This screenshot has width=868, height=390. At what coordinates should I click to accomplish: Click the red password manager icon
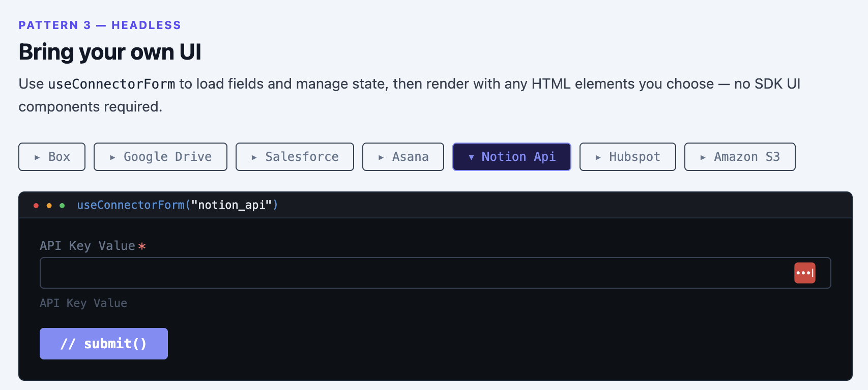click(x=805, y=273)
